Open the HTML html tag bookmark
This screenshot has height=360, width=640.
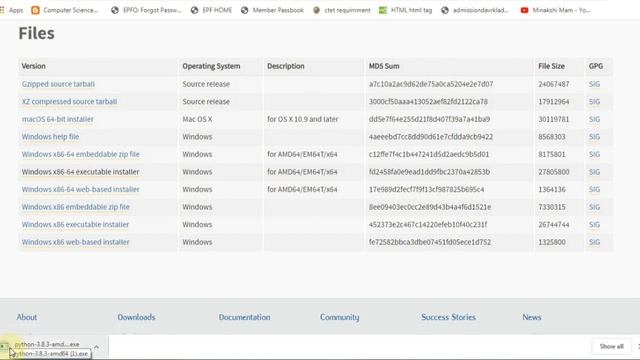(405, 10)
